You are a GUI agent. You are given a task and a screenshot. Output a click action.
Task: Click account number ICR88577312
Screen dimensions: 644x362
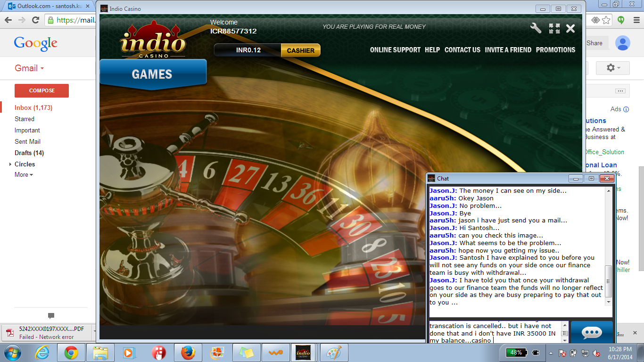pos(233,31)
